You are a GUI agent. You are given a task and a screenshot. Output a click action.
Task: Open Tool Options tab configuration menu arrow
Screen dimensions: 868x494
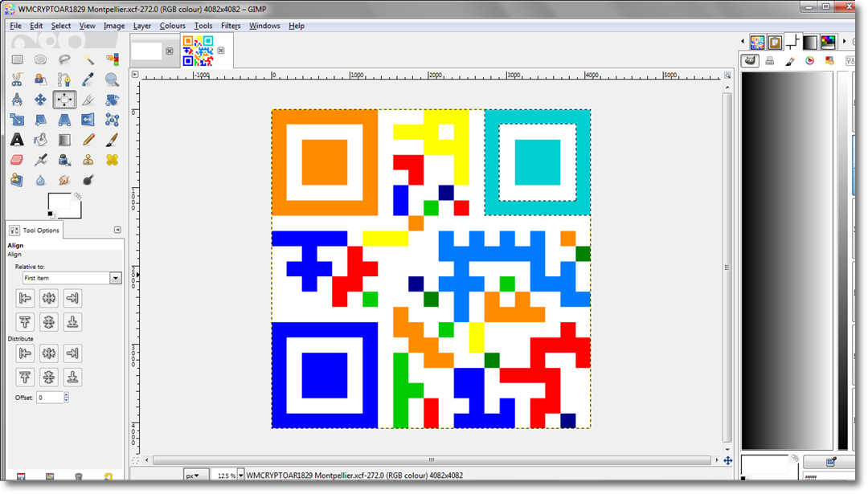[x=117, y=230]
